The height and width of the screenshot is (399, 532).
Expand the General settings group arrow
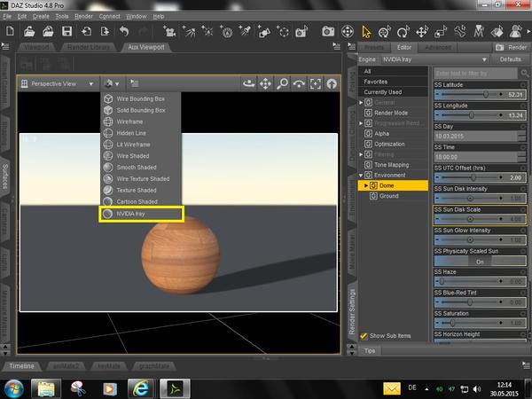pyautogui.click(x=361, y=103)
